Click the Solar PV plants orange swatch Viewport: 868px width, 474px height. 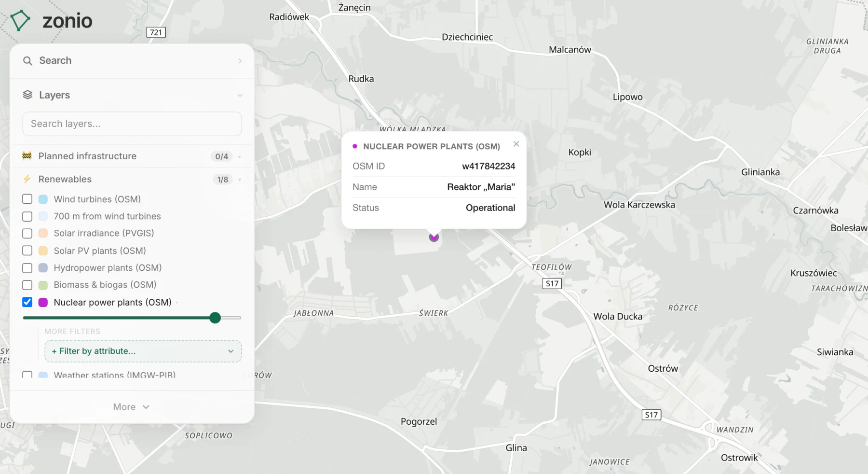43,251
